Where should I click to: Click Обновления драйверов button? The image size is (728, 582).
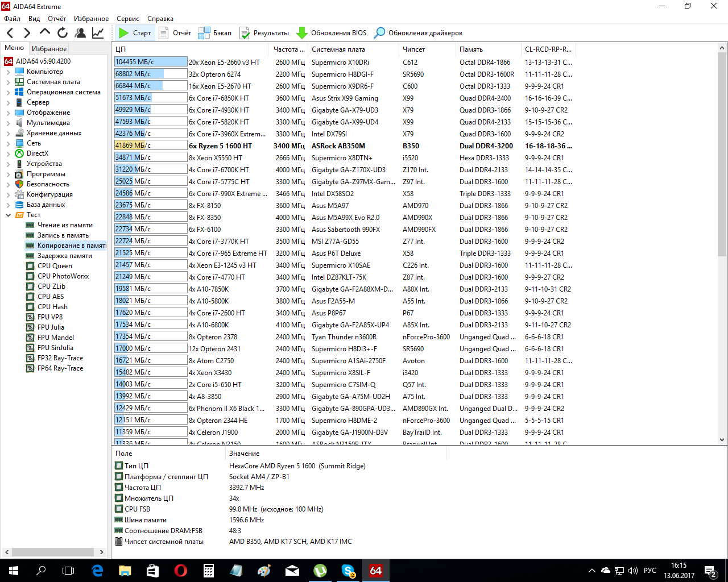point(418,33)
